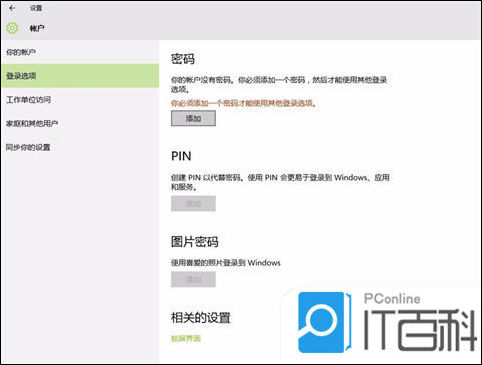Click the 密码 section heading

point(183,59)
